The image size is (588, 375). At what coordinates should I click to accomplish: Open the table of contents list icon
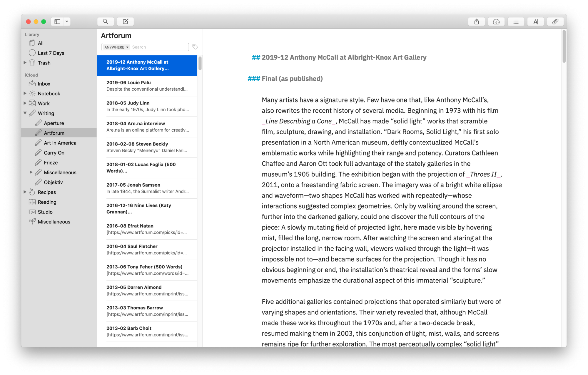coord(516,21)
